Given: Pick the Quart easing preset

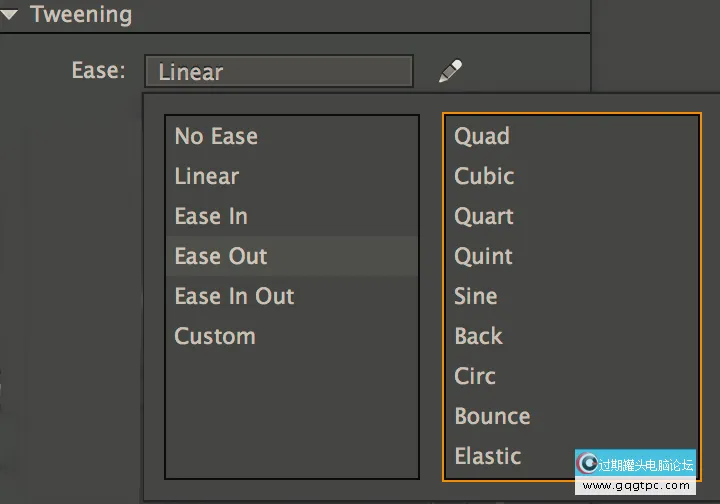Looking at the screenshot, I should pyautogui.click(x=484, y=216).
